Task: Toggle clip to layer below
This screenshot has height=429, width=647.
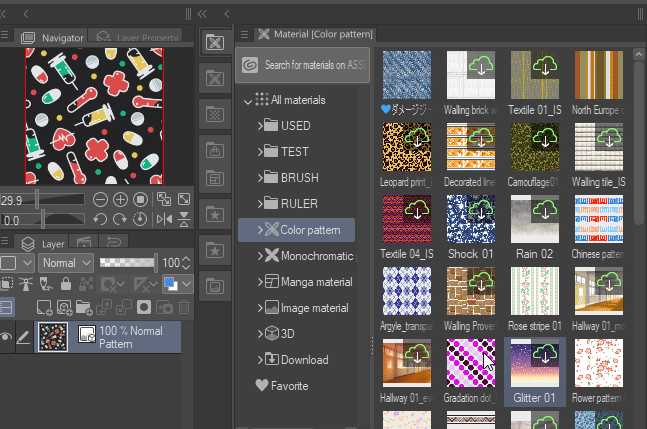Action: click(7, 284)
